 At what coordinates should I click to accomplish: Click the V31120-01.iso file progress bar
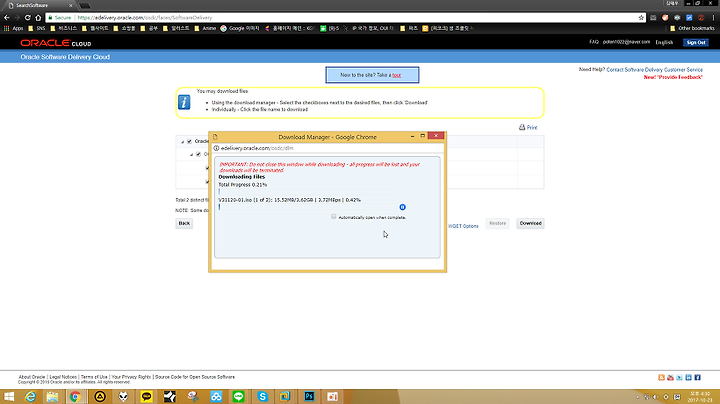307,207
